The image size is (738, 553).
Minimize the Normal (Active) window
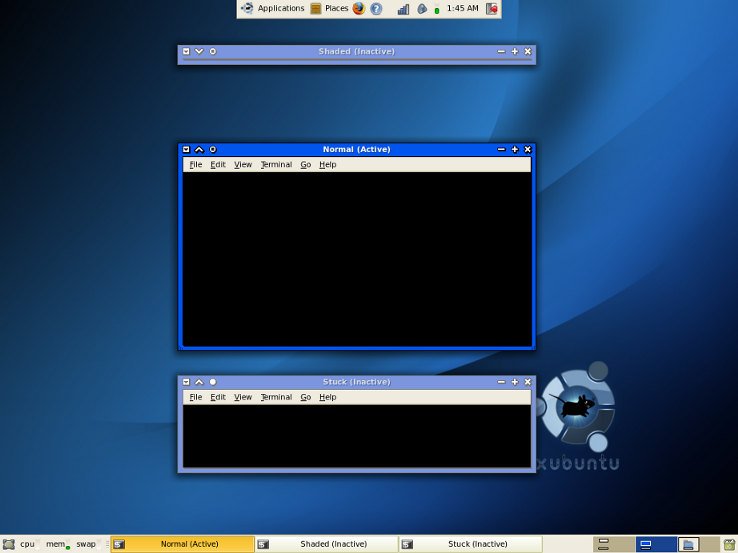point(501,149)
